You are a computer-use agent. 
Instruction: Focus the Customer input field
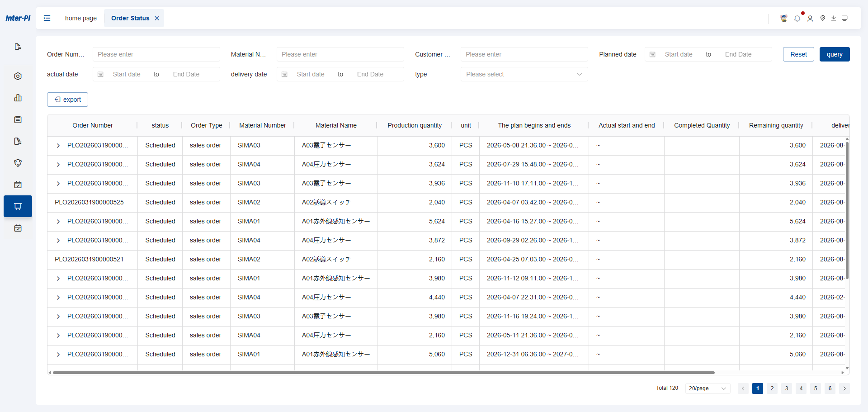click(524, 54)
